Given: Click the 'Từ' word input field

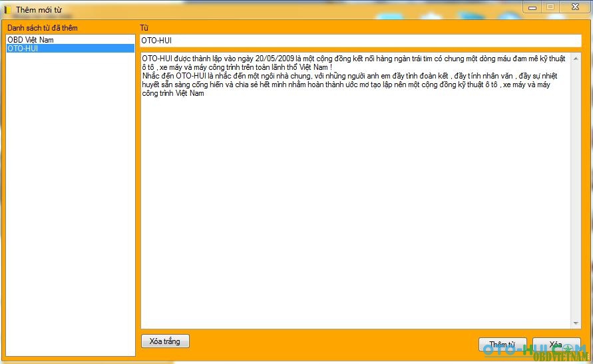Looking at the screenshot, I should pyautogui.click(x=361, y=41).
